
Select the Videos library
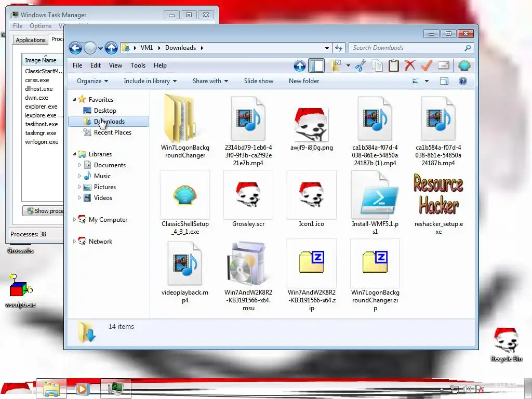click(x=103, y=198)
